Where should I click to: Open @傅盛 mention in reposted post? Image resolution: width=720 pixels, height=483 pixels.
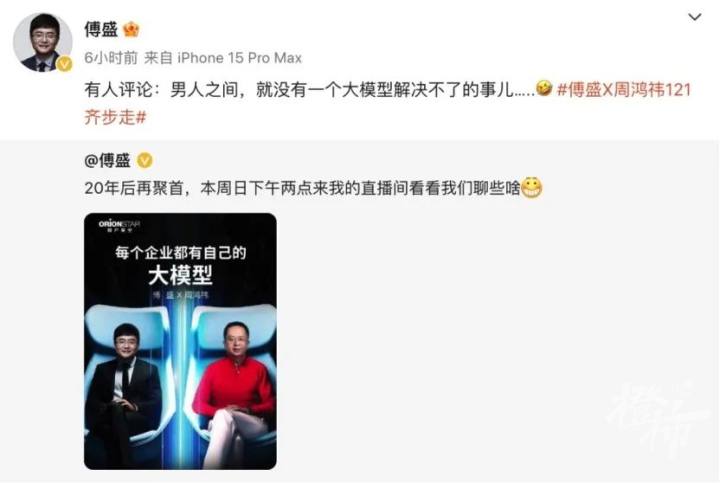tap(107, 161)
